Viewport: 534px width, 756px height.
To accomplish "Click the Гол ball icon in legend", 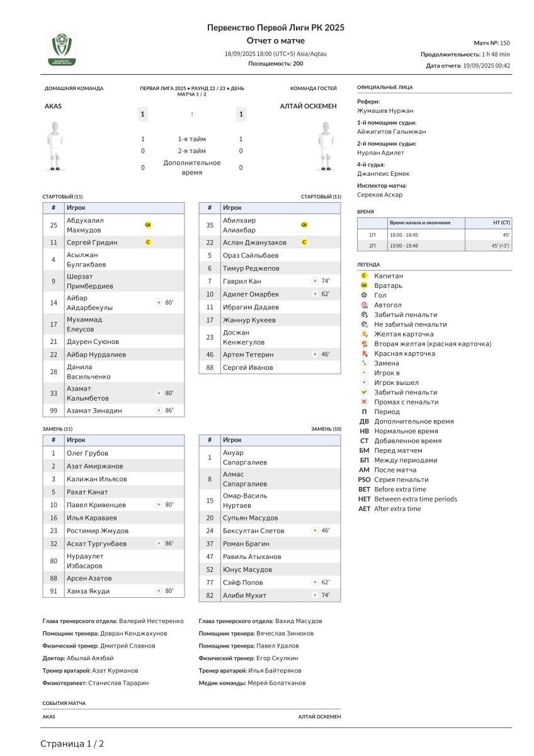I will click(364, 295).
